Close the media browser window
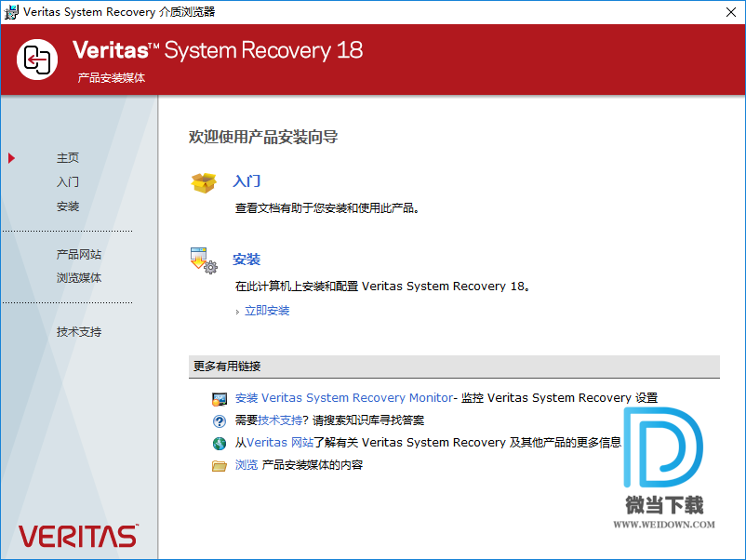Screen dimensions: 746x560 pos(731,11)
